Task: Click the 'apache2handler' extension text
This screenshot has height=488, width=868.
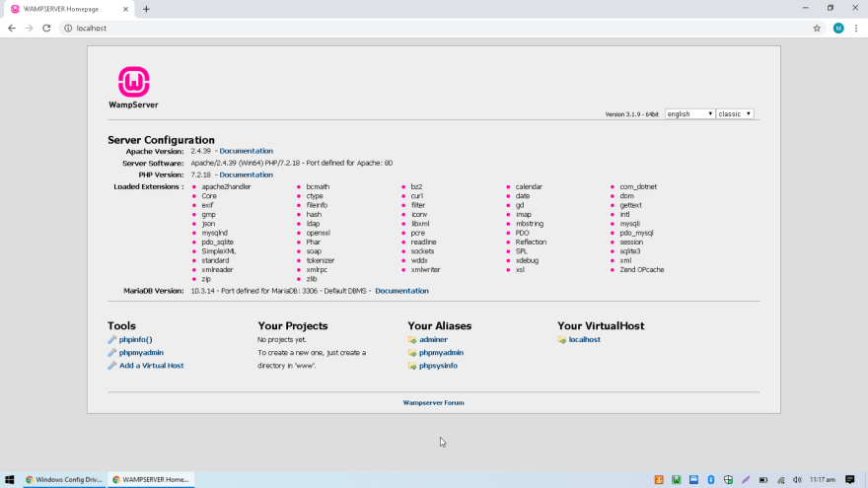Action: pyautogui.click(x=227, y=187)
